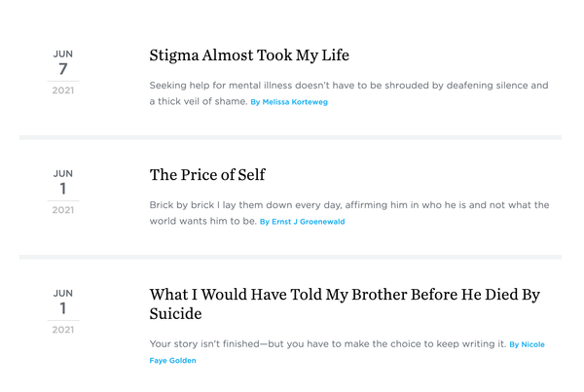Click the divider below 'The Price of Self'

[290, 257]
